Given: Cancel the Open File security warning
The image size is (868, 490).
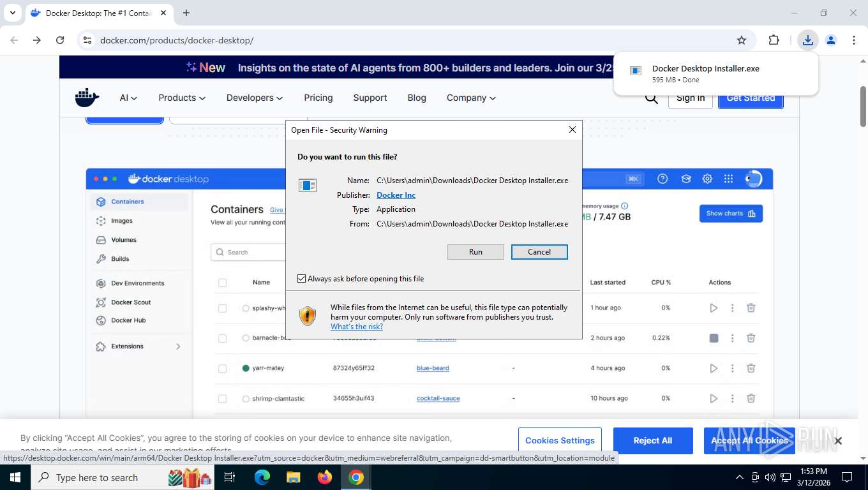Looking at the screenshot, I should pyautogui.click(x=539, y=252).
